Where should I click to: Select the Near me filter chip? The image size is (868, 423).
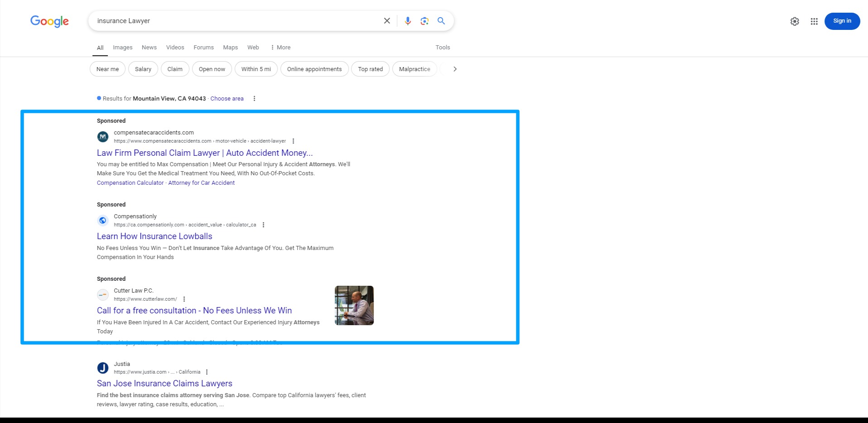point(107,69)
